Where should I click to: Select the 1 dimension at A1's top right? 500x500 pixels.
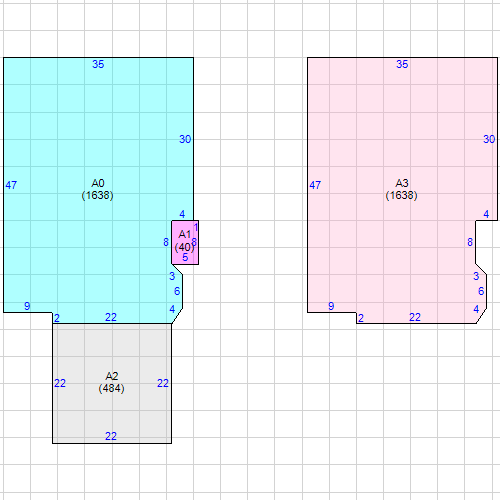tap(196, 227)
